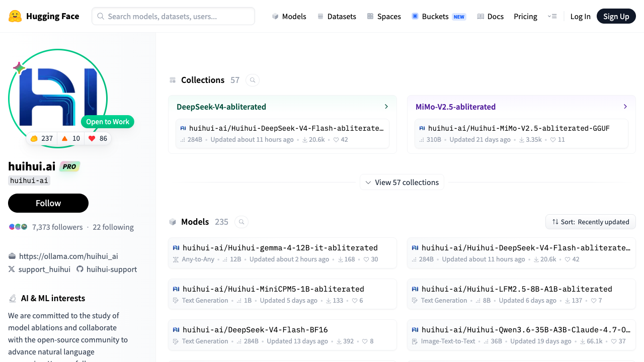The height and width of the screenshot is (362, 644).
Task: Click the search icon beside Collections
Action: click(x=253, y=80)
